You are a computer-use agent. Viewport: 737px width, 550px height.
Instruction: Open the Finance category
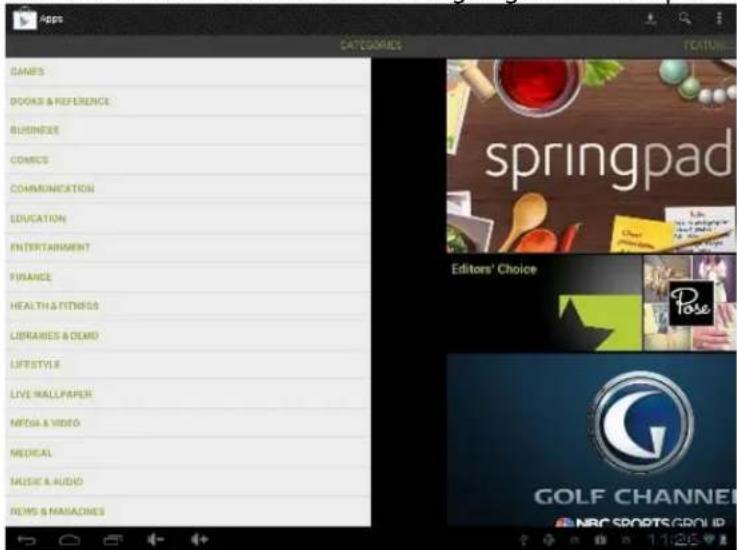[x=188, y=277]
